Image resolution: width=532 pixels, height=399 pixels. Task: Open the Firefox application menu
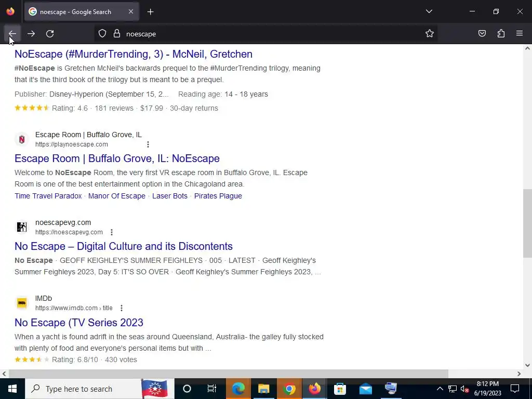pos(520,34)
